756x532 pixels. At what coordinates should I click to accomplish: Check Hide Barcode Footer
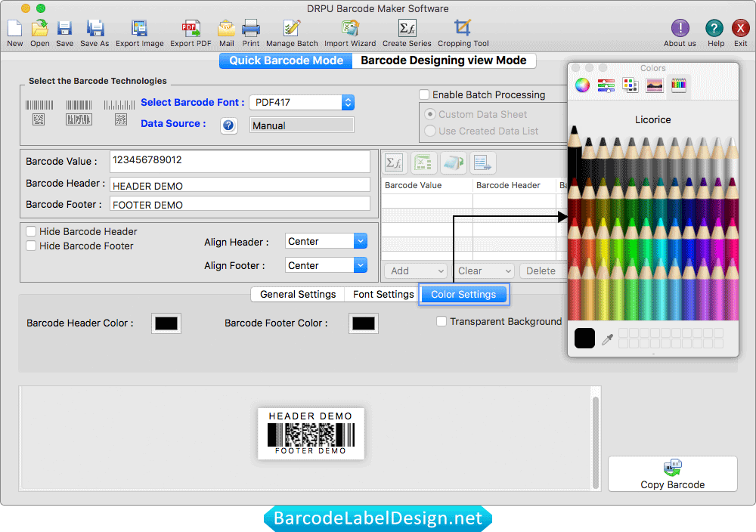click(31, 246)
